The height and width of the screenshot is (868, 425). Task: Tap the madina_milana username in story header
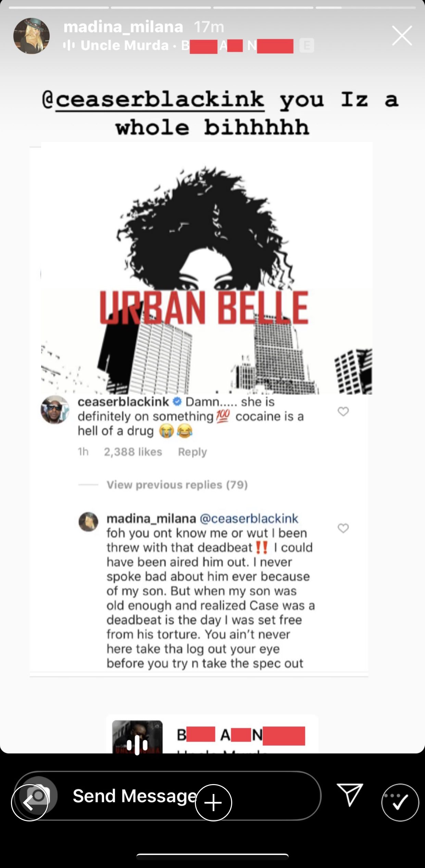pyautogui.click(x=123, y=27)
